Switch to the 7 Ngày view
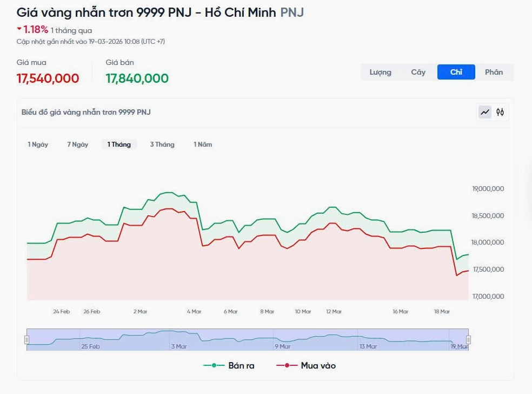 [x=77, y=145]
